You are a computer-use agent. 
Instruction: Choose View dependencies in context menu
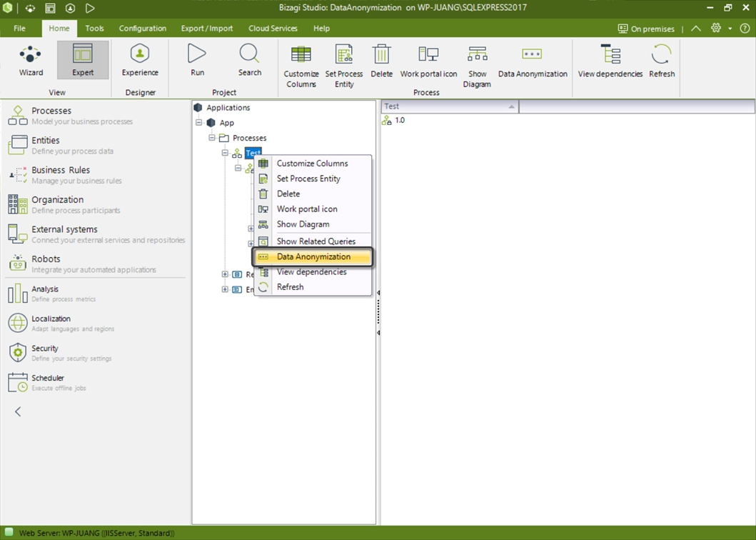(x=313, y=271)
